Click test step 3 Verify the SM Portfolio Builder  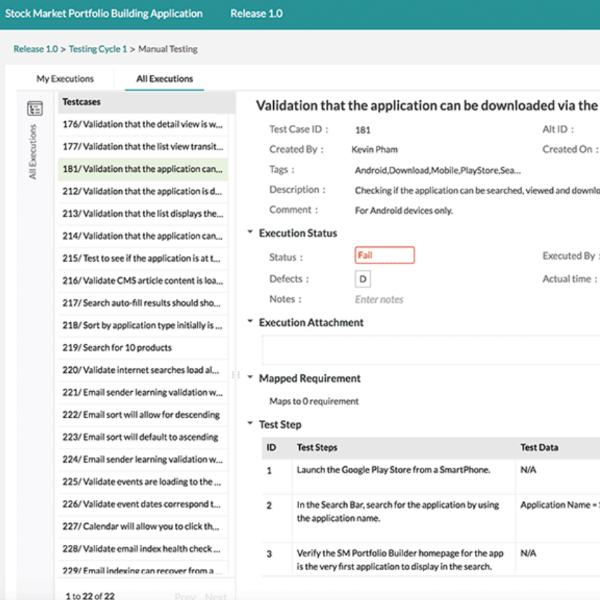coord(400,559)
